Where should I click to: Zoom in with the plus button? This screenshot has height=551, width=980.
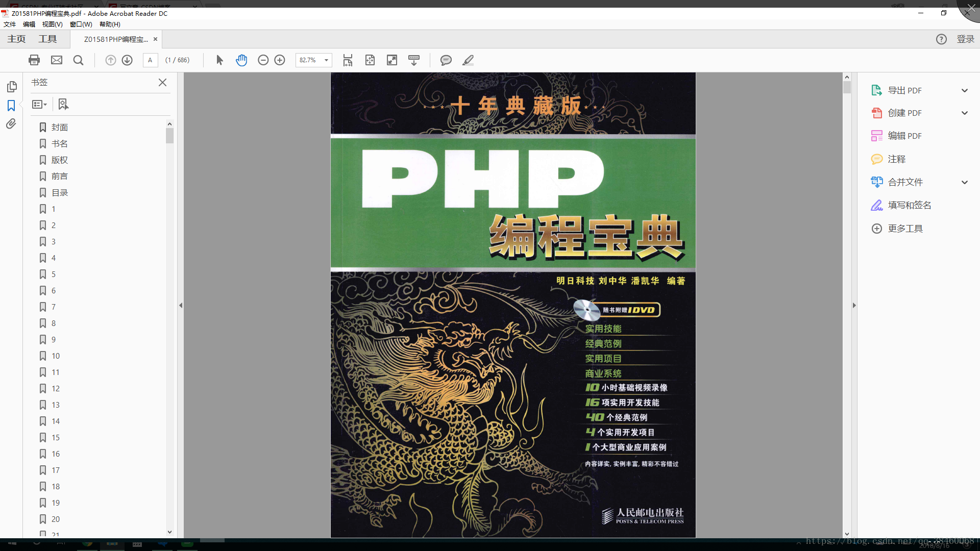[280, 60]
